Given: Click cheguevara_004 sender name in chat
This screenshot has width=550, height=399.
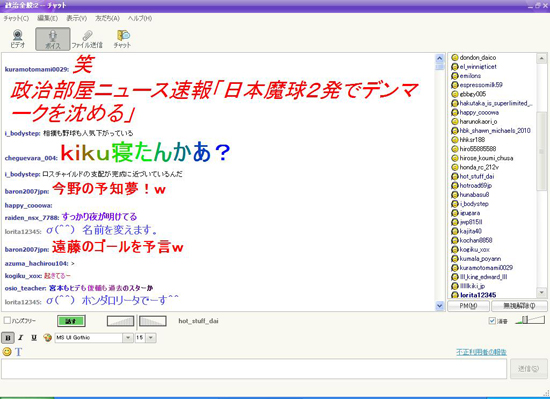Looking at the screenshot, I should [x=31, y=158].
